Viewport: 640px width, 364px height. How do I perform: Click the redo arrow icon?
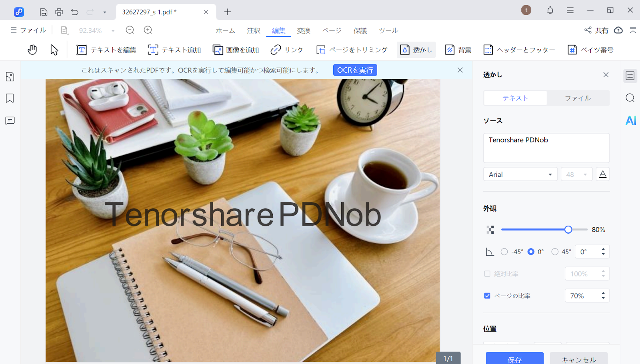tap(90, 12)
